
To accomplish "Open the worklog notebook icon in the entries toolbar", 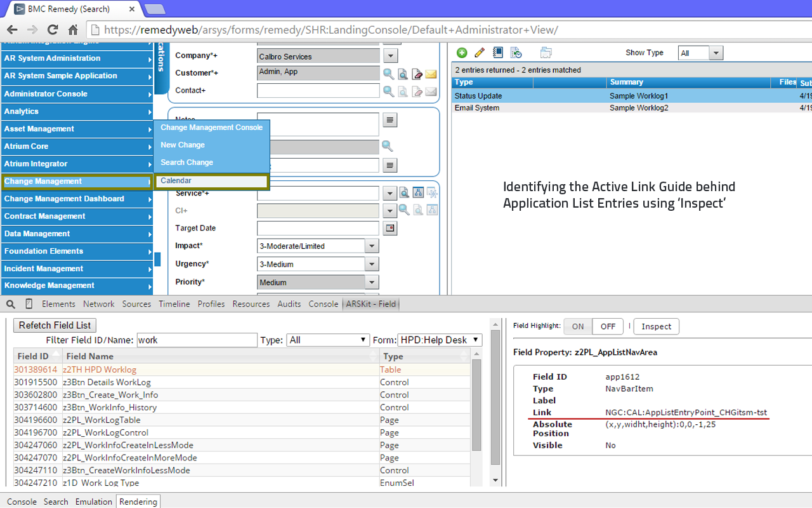I will click(x=498, y=53).
